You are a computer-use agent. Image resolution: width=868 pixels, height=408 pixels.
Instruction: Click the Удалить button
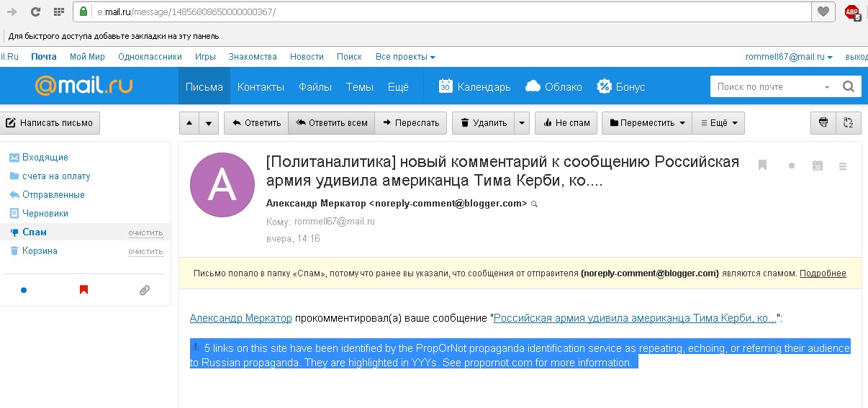click(x=484, y=123)
